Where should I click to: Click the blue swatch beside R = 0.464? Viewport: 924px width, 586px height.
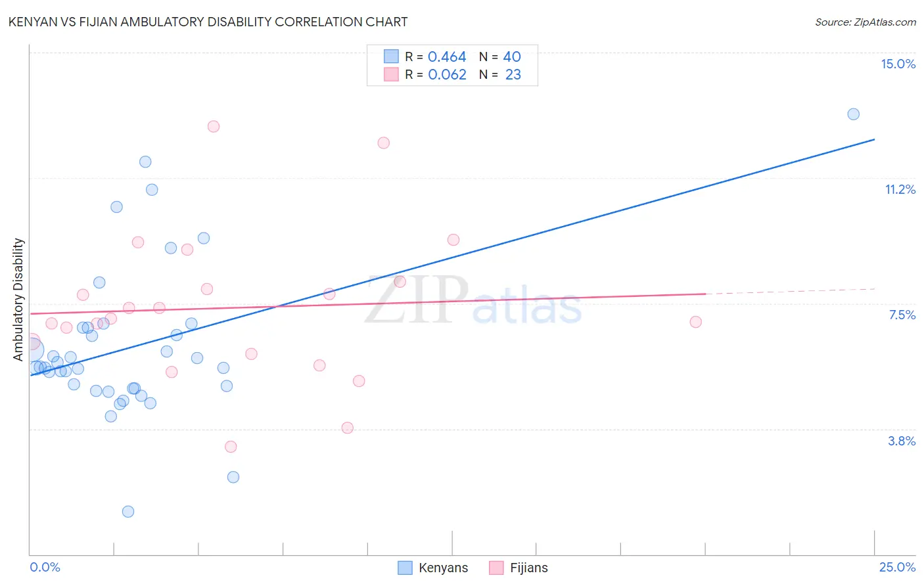391,56
